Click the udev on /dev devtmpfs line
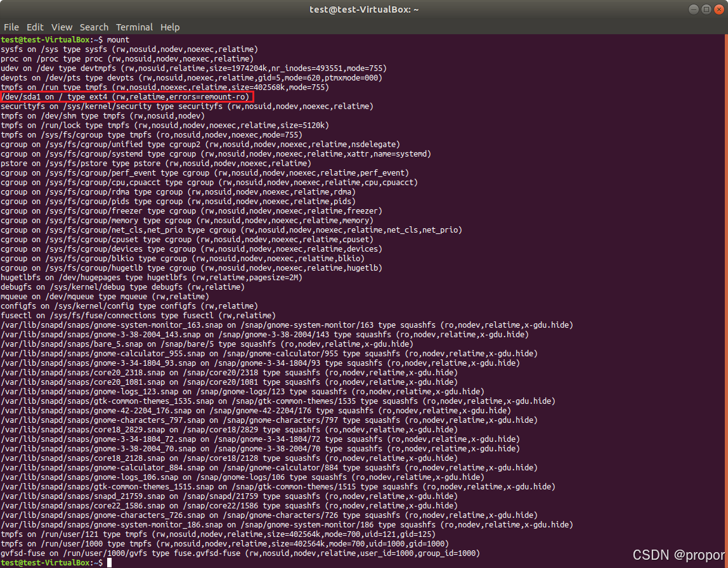This screenshot has height=568, width=728. coord(193,68)
